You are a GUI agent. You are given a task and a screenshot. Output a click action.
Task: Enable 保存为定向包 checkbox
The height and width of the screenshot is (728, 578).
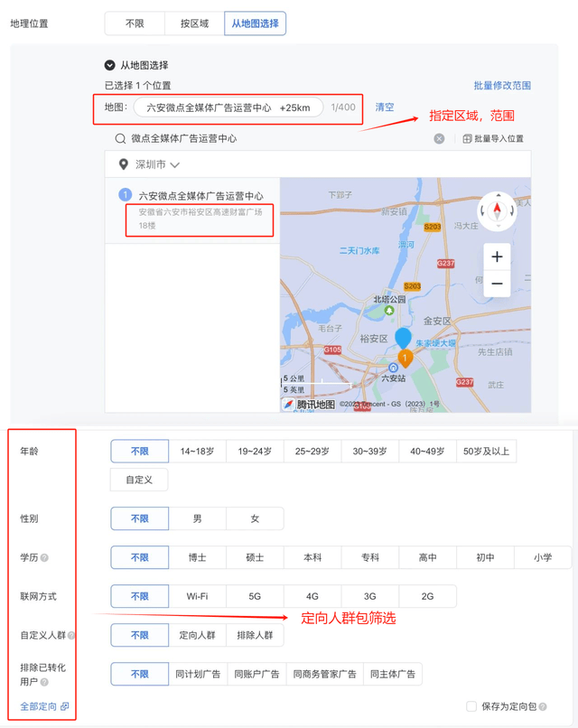tap(471, 706)
